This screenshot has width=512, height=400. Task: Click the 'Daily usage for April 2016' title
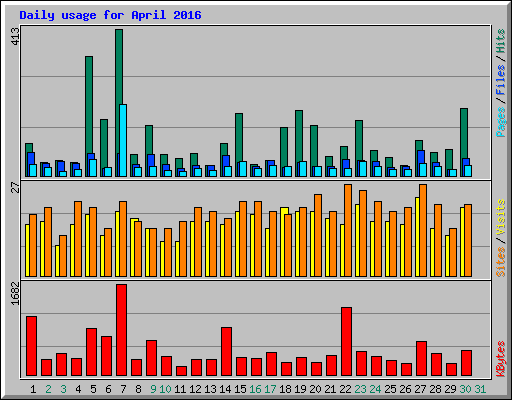[x=110, y=15]
